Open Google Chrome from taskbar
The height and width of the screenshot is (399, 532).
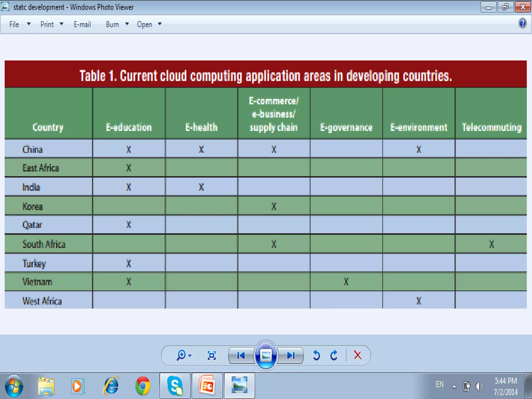143,386
